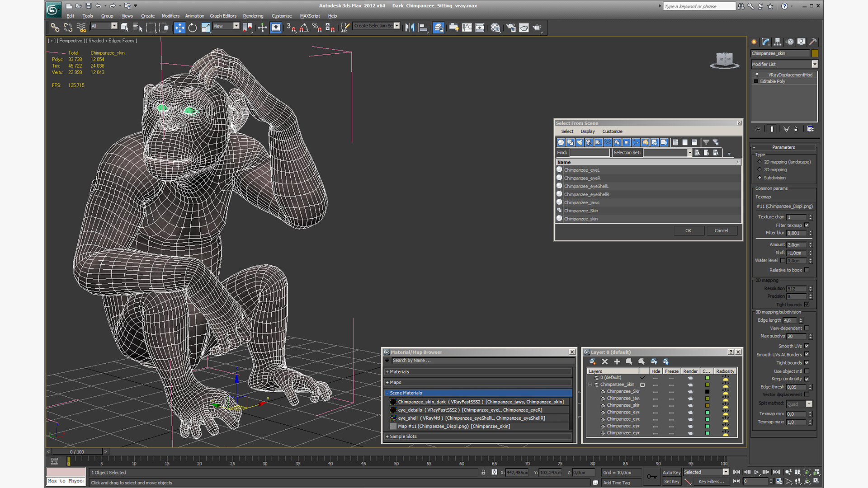Select the Move transform tool
Screen dimensions: 868x488
pos(179,28)
